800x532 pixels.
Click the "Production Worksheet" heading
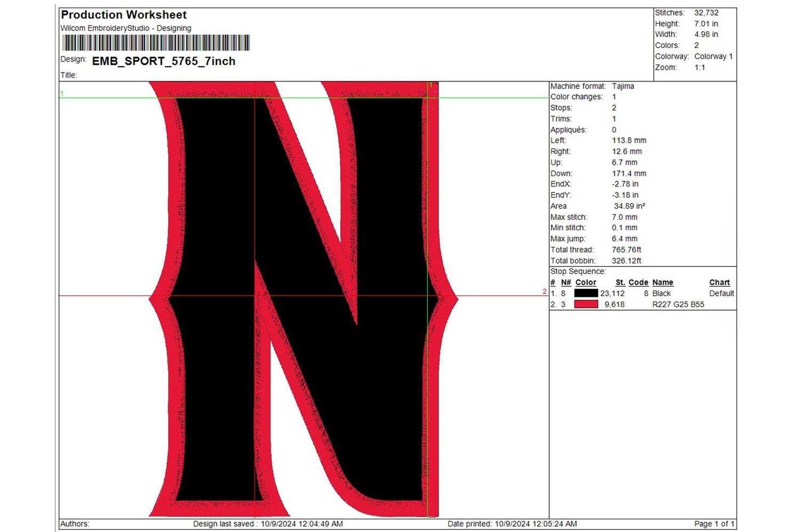(x=124, y=15)
